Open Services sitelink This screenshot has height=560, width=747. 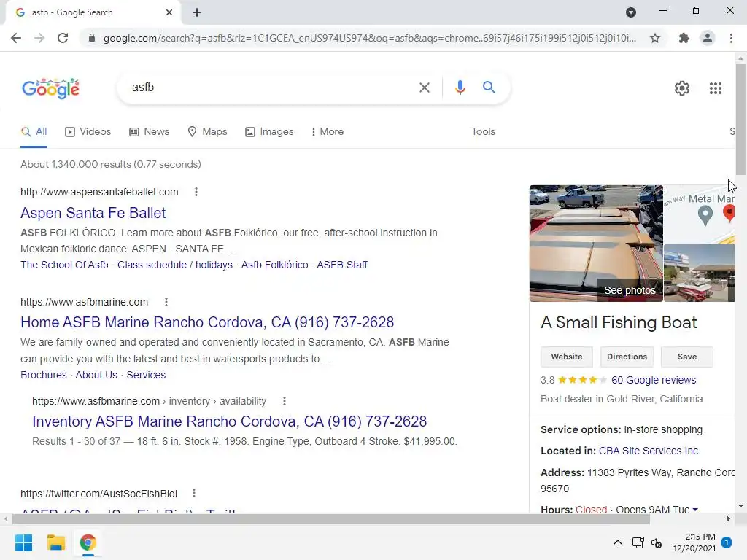pyautogui.click(x=146, y=375)
